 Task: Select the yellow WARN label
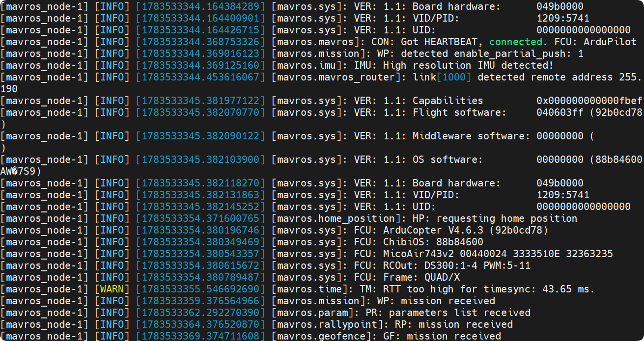112,289
